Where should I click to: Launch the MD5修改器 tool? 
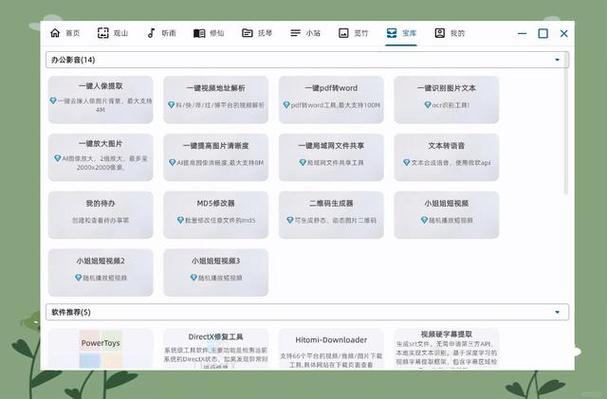click(216, 215)
